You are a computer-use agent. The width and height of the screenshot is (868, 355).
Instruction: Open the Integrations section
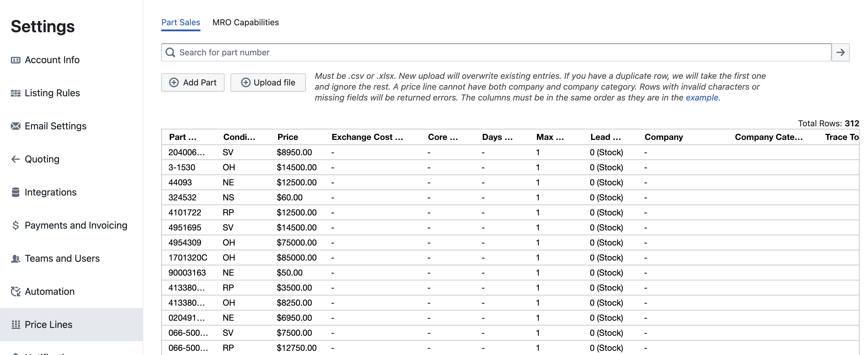pyautogui.click(x=51, y=192)
